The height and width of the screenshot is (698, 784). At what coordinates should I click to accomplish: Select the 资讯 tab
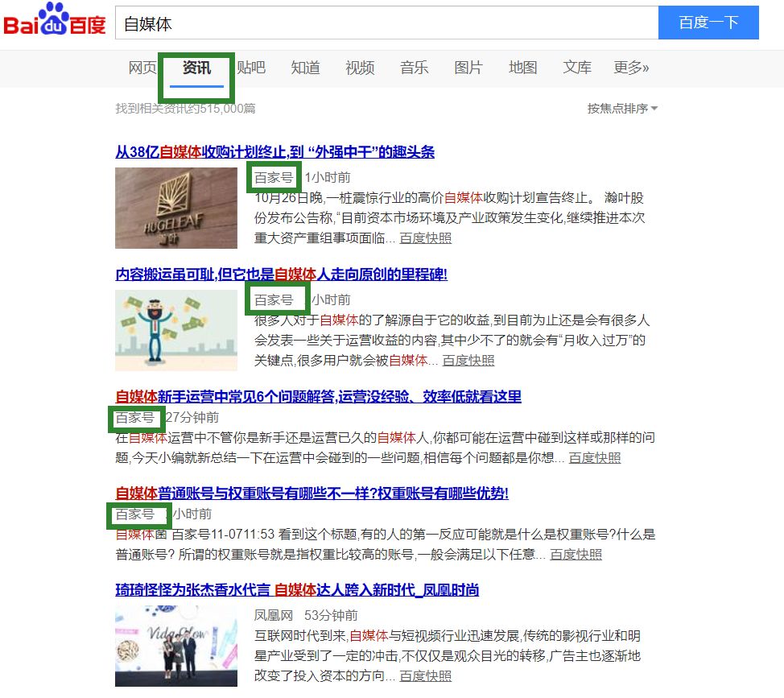pyautogui.click(x=196, y=68)
